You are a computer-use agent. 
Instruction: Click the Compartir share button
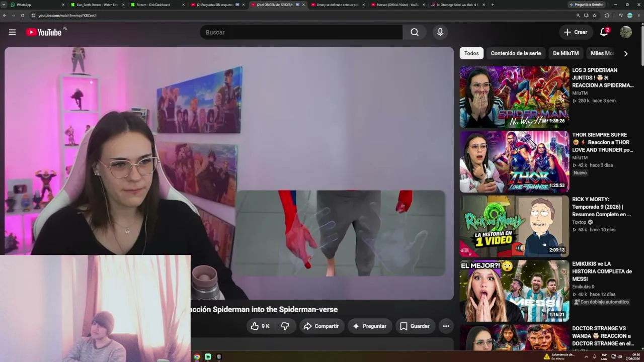321,326
